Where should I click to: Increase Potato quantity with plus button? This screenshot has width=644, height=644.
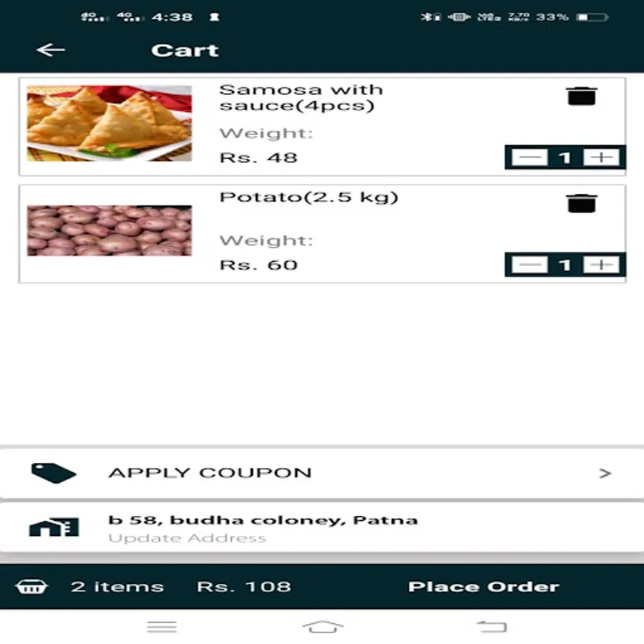(x=601, y=265)
